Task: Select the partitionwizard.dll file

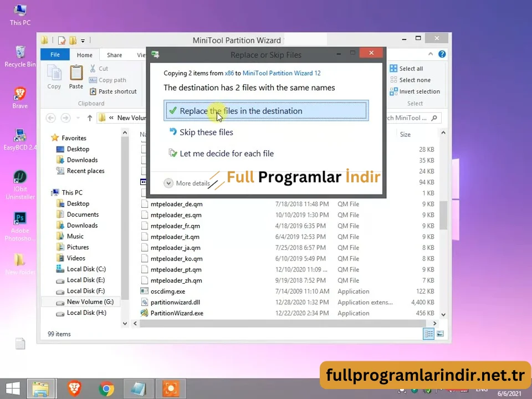Action: [175, 302]
